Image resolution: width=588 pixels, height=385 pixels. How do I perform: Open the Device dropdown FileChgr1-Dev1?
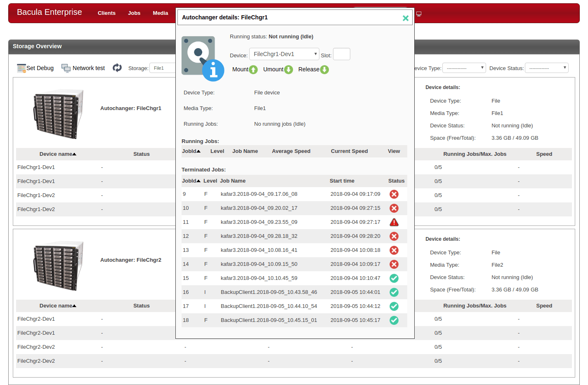(x=284, y=54)
